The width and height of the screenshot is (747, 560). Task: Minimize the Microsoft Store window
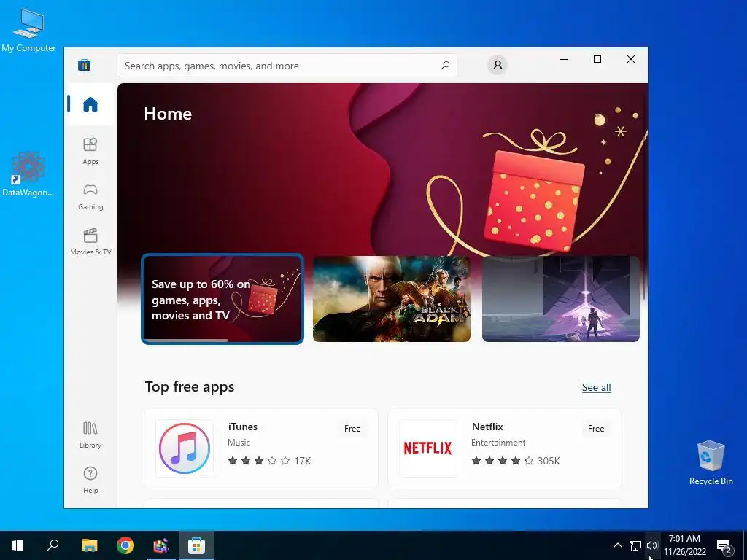(564, 59)
